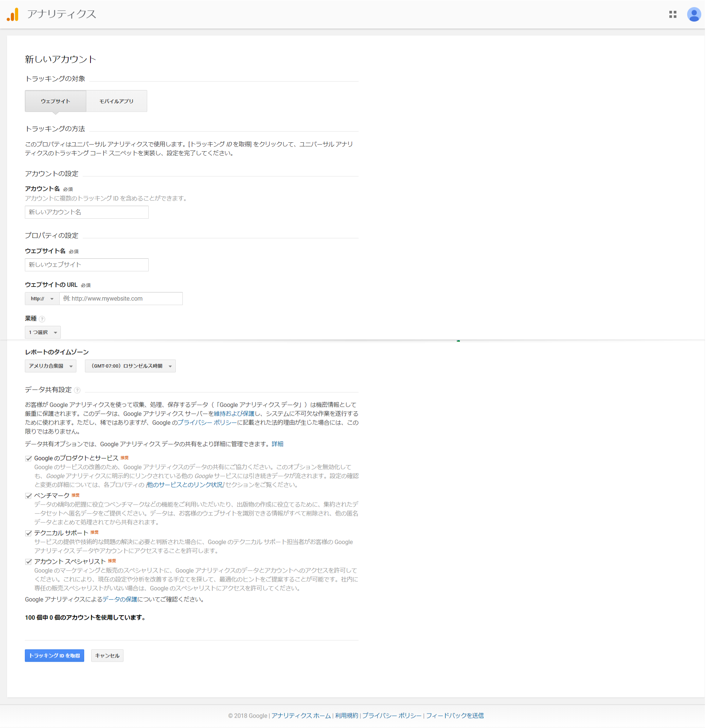
Task: Open the Google apps grid icon
Action: pyautogui.click(x=673, y=14)
